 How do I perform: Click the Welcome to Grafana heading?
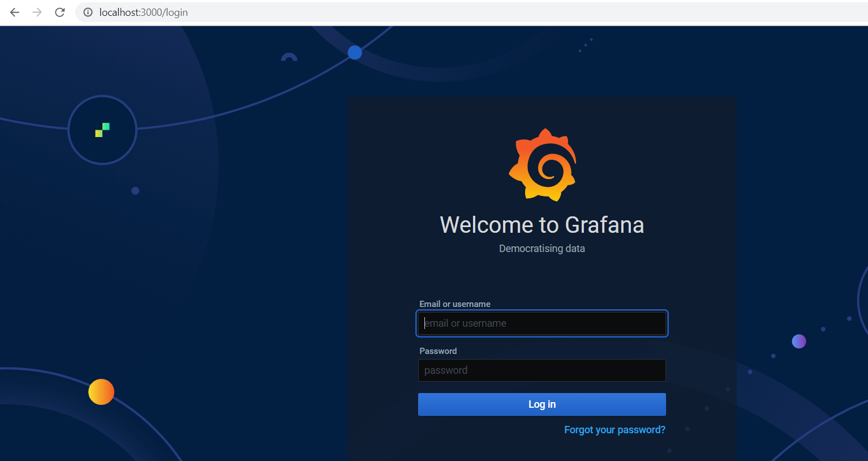coord(542,225)
